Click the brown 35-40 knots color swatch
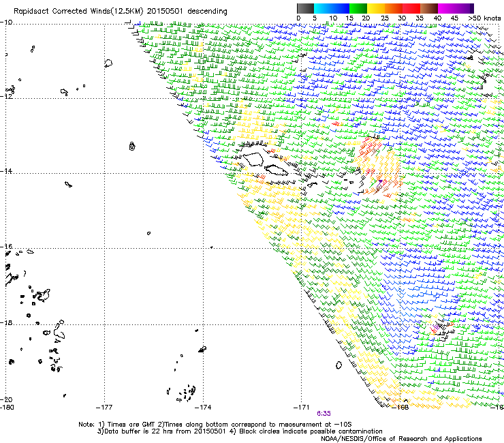Image resolution: width=504 pixels, height=443 pixels. pos(429,8)
